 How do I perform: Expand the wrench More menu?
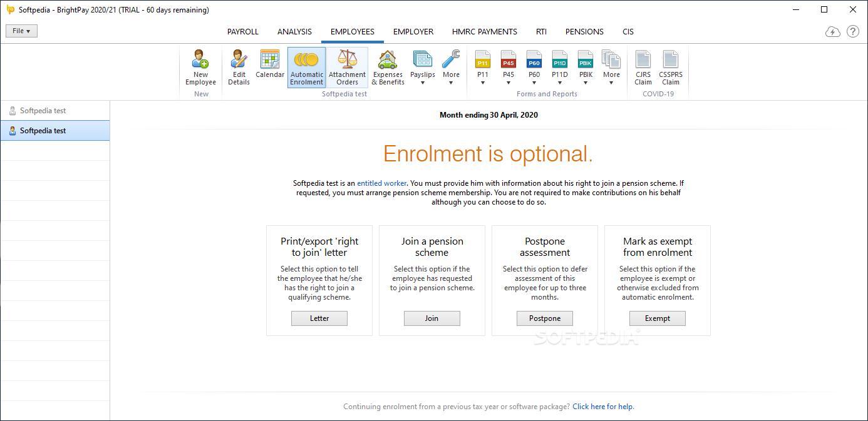click(451, 68)
